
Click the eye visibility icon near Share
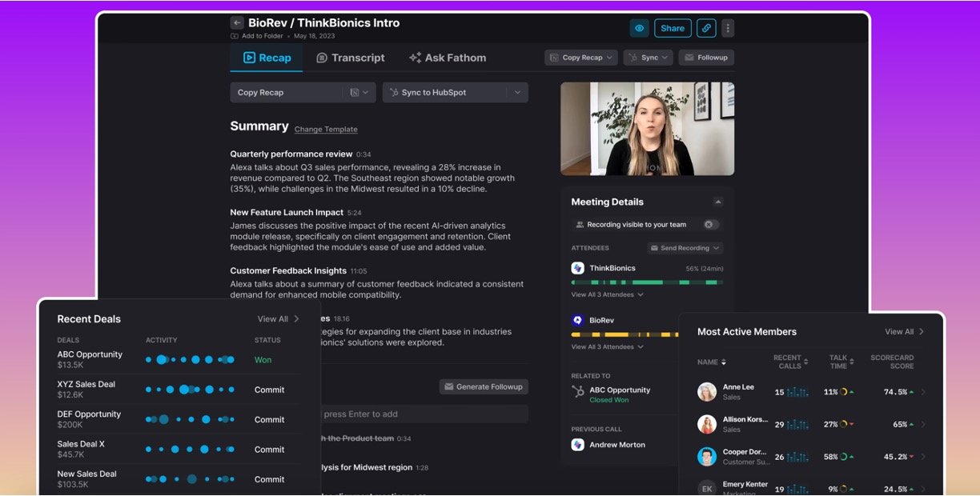(x=639, y=28)
